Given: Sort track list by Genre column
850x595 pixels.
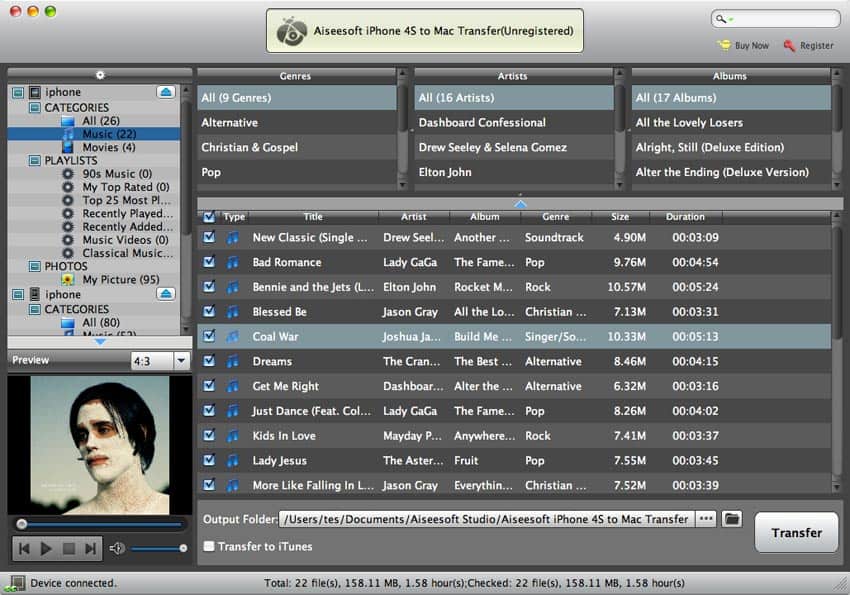Looking at the screenshot, I should coord(556,217).
